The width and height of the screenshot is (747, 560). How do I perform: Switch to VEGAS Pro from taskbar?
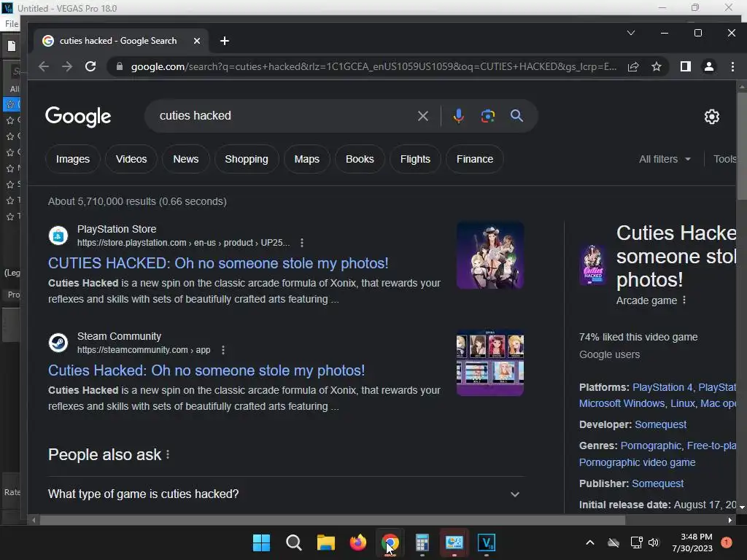click(x=487, y=542)
